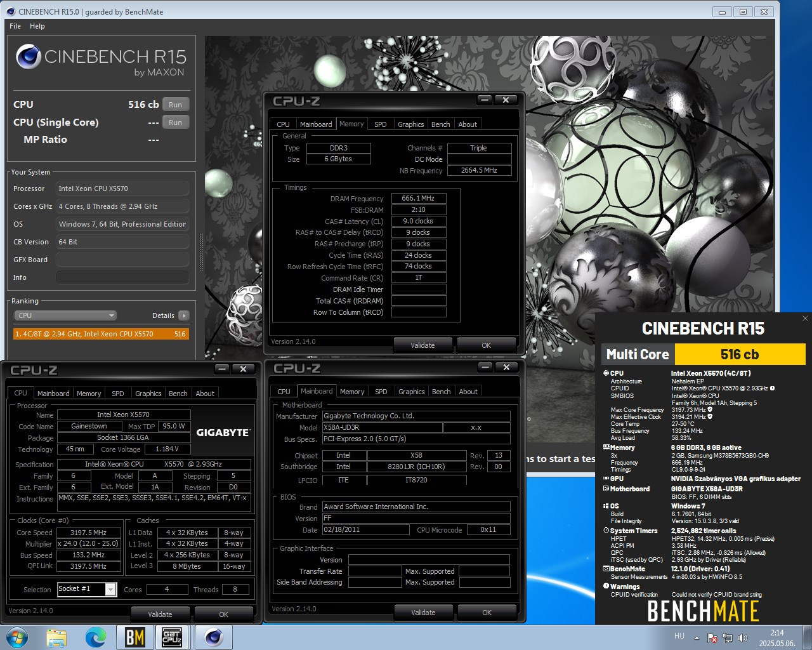Viewport: 812px width, 650px height.
Task: Click the GIGABYTE logo in the CPU-Z CPU window
Action: click(223, 432)
